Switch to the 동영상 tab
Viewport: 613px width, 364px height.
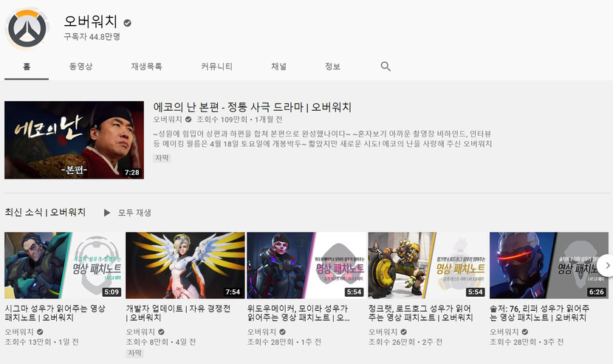tap(81, 66)
